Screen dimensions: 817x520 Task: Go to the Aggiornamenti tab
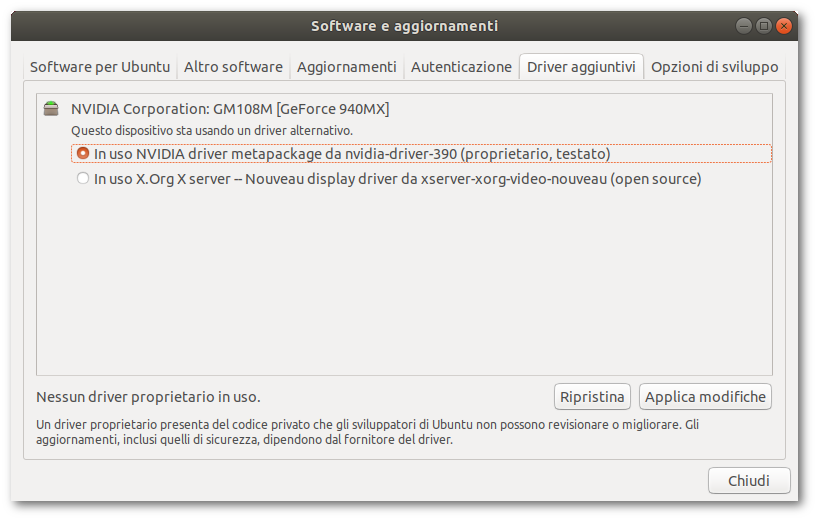tap(347, 67)
